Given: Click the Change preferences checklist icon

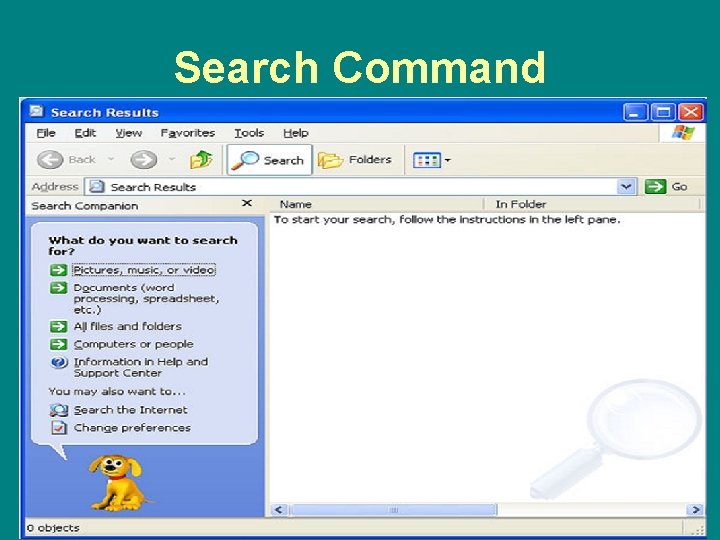Looking at the screenshot, I should (x=59, y=428).
